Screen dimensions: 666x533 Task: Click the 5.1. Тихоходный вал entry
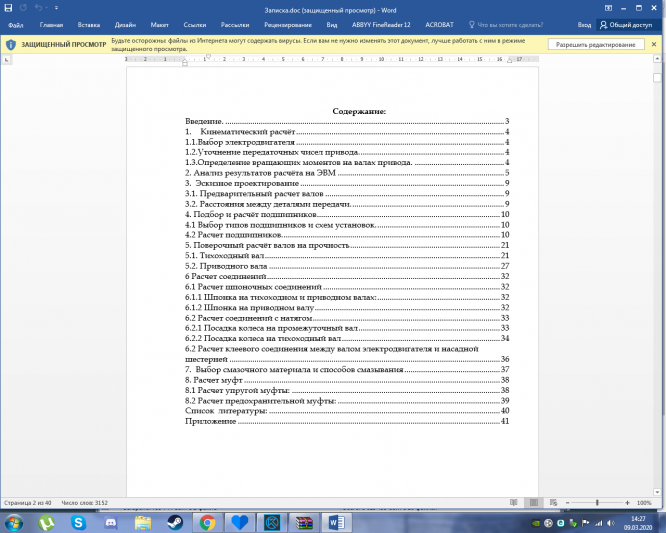click(x=347, y=256)
